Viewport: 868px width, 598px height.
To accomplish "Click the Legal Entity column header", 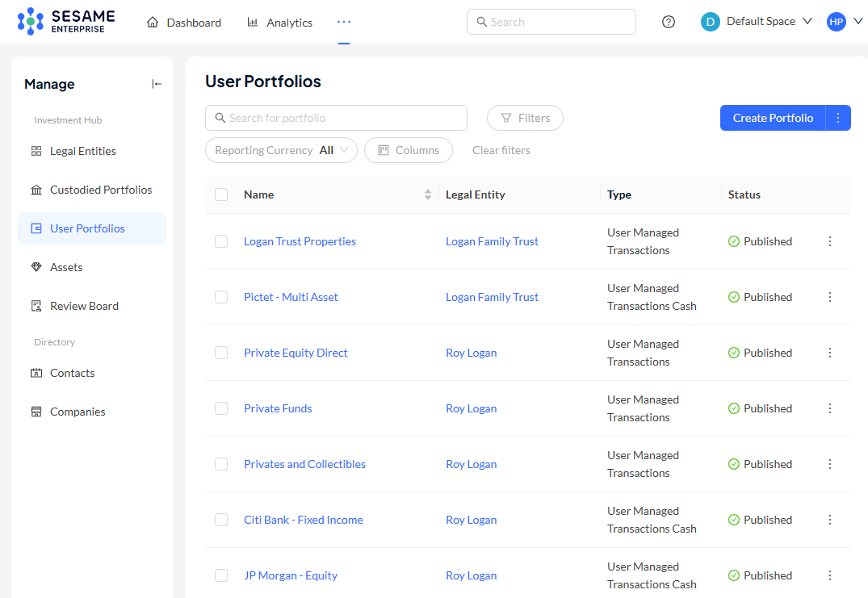I will pyautogui.click(x=476, y=194).
